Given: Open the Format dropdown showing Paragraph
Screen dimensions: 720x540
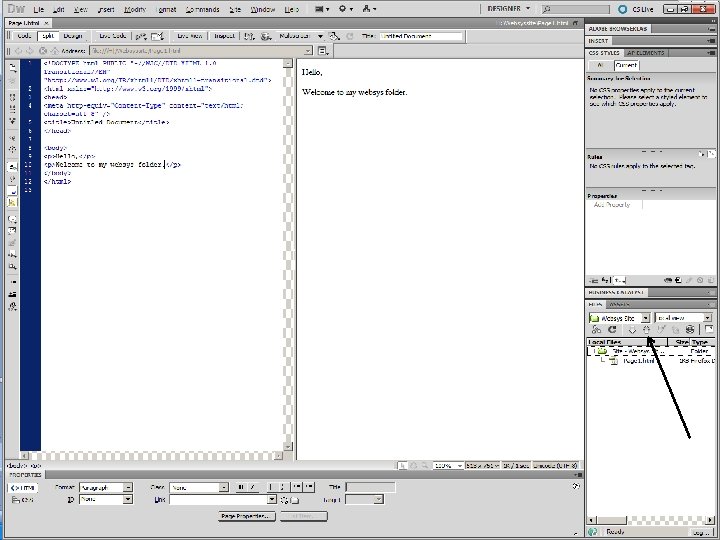Looking at the screenshot, I should click(107, 487).
